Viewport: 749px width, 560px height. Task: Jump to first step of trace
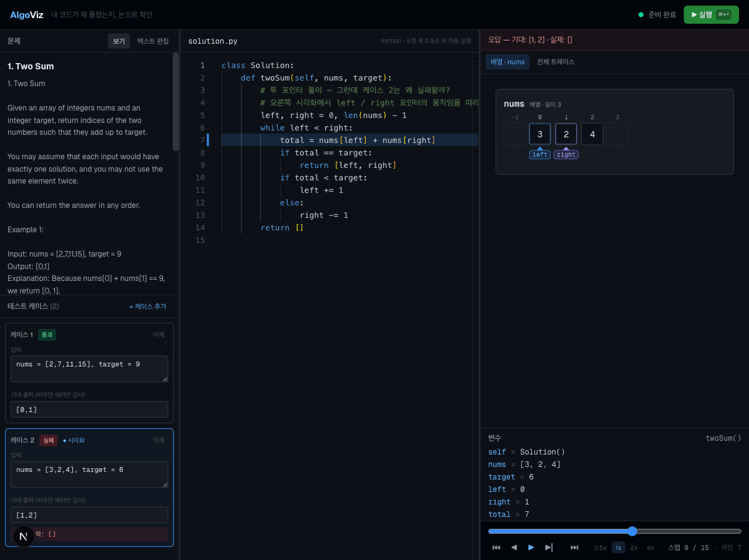(x=496, y=548)
